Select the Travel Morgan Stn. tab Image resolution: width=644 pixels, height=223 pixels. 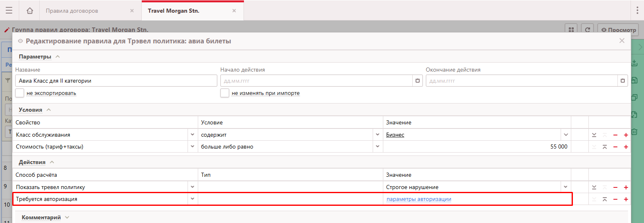(174, 11)
